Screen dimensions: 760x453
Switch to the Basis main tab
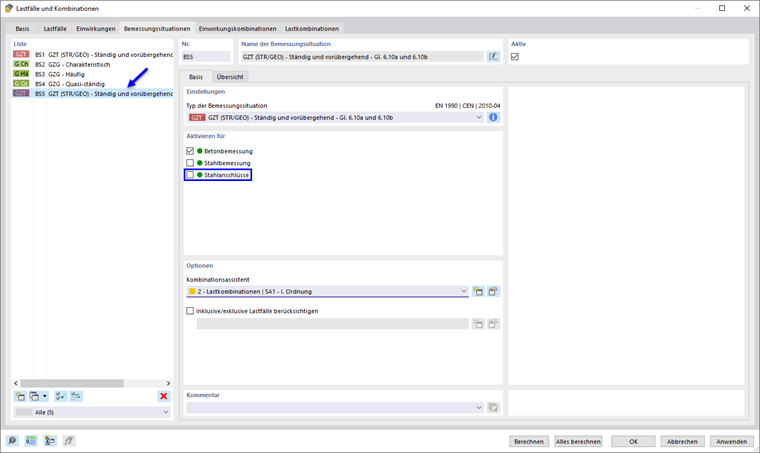[x=22, y=29]
